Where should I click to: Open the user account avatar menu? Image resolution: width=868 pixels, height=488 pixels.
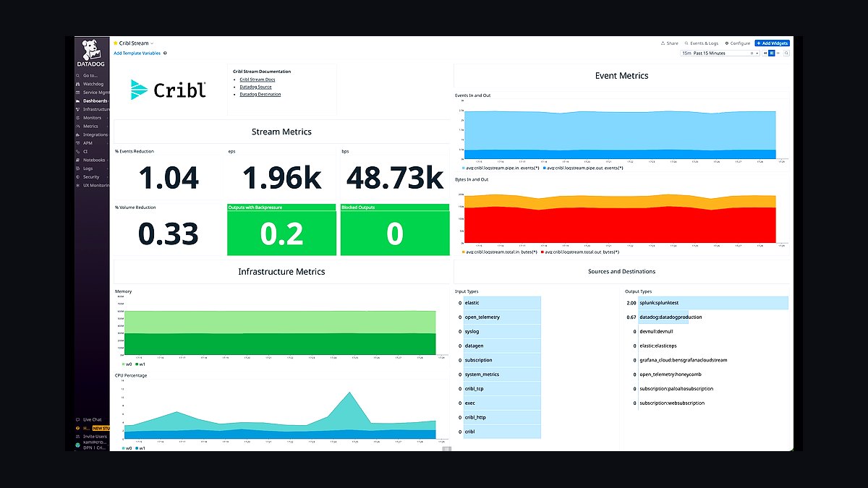pyautogui.click(x=78, y=445)
